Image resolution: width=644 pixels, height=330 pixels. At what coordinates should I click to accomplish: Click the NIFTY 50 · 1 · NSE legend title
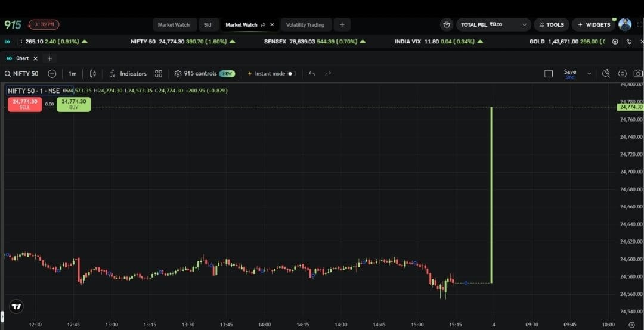33,91
